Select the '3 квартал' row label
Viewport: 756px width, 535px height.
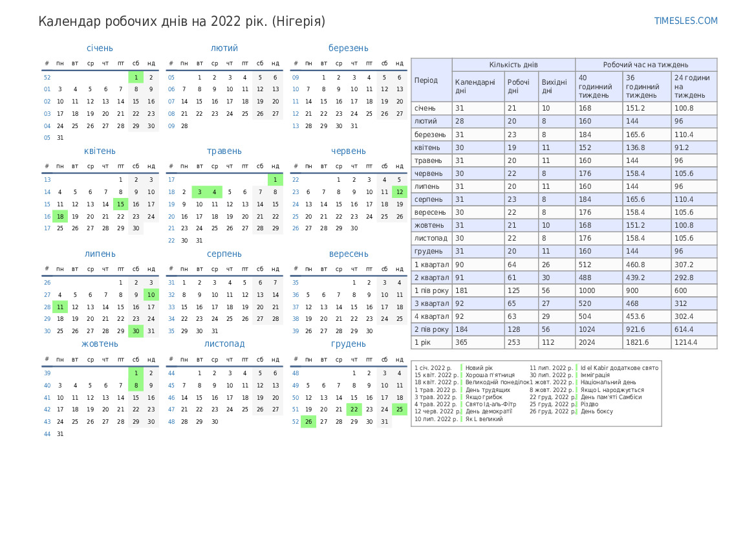coord(431,304)
